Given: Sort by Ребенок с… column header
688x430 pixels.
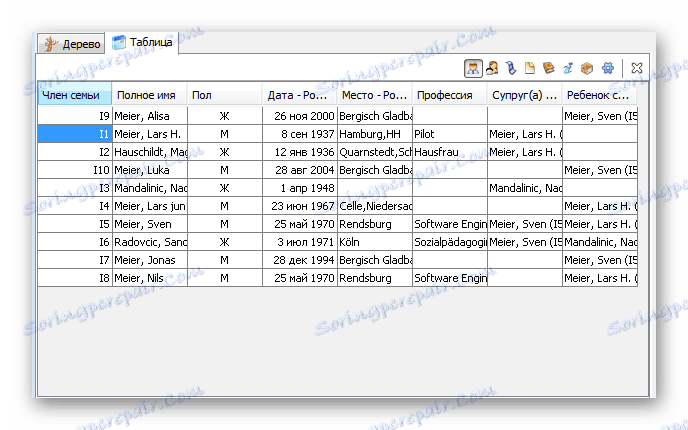Looking at the screenshot, I should pyautogui.click(x=600, y=95).
